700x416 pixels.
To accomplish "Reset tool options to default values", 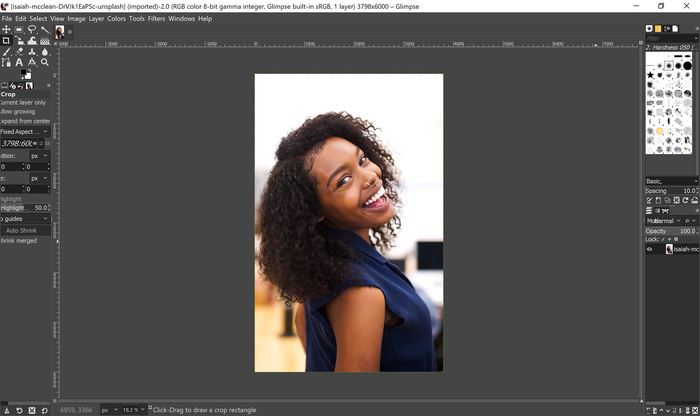I will (x=46, y=409).
